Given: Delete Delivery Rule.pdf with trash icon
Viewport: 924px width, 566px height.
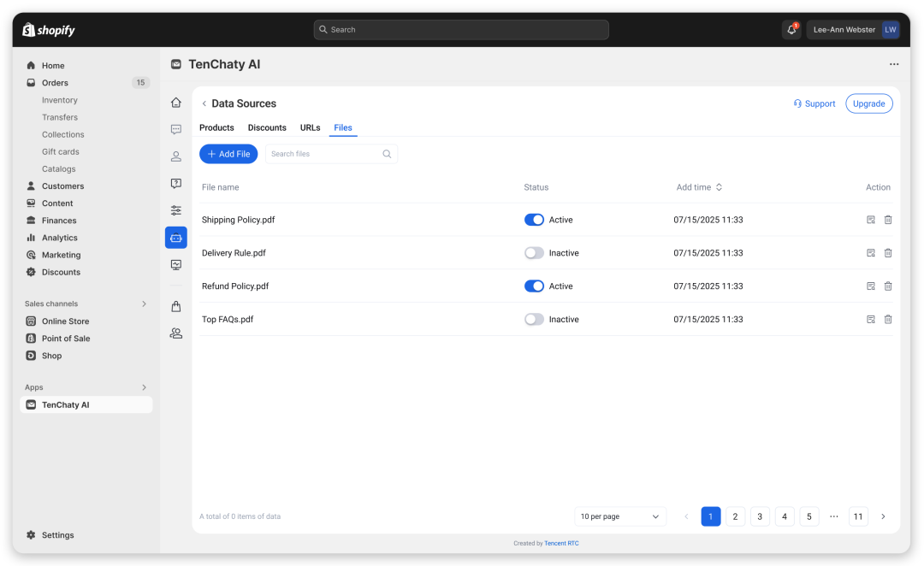Looking at the screenshot, I should 888,253.
